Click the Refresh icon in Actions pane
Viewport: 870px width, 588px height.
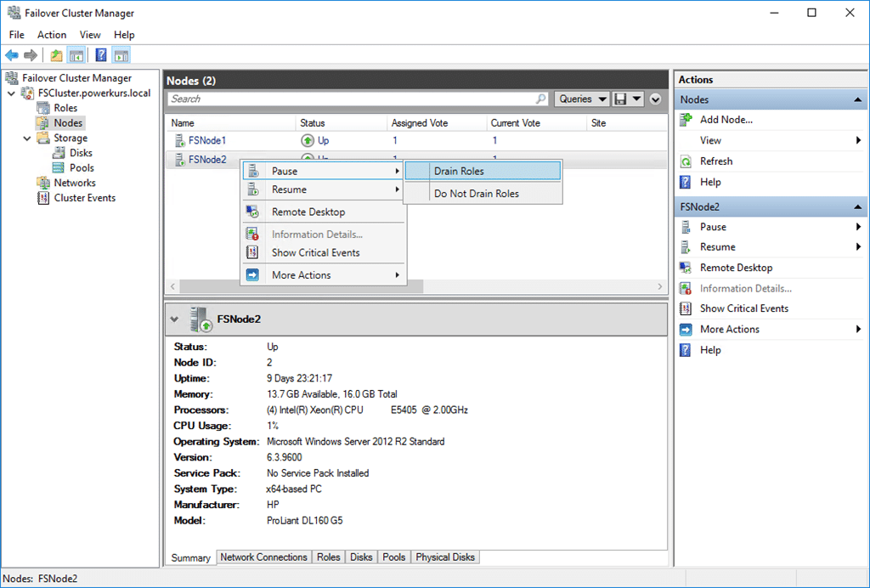click(x=686, y=161)
